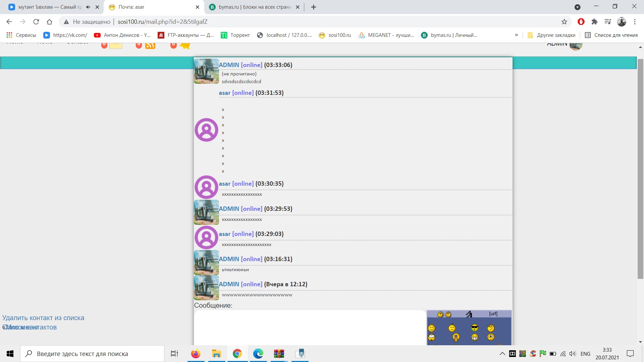This screenshot has height=362, width=644.
Task: Click "Удалить контакт из списка" link
Action: pyautogui.click(x=43, y=318)
